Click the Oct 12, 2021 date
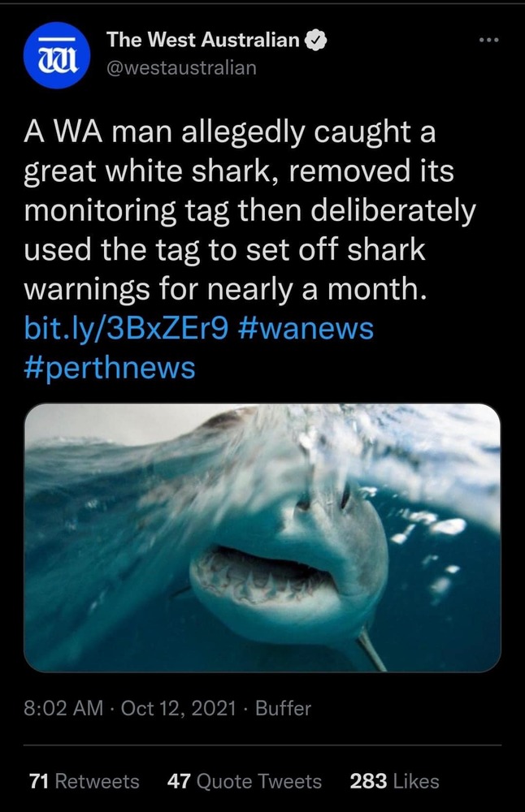 [x=178, y=708]
